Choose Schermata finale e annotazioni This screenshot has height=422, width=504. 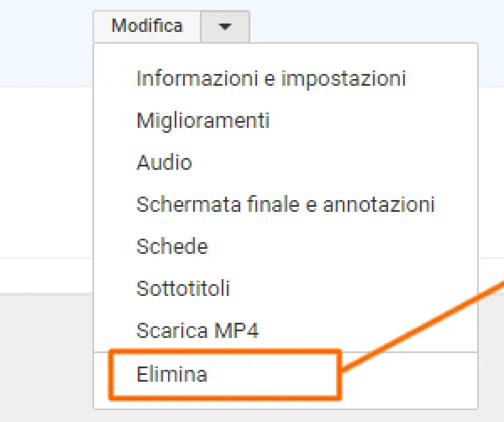(286, 205)
